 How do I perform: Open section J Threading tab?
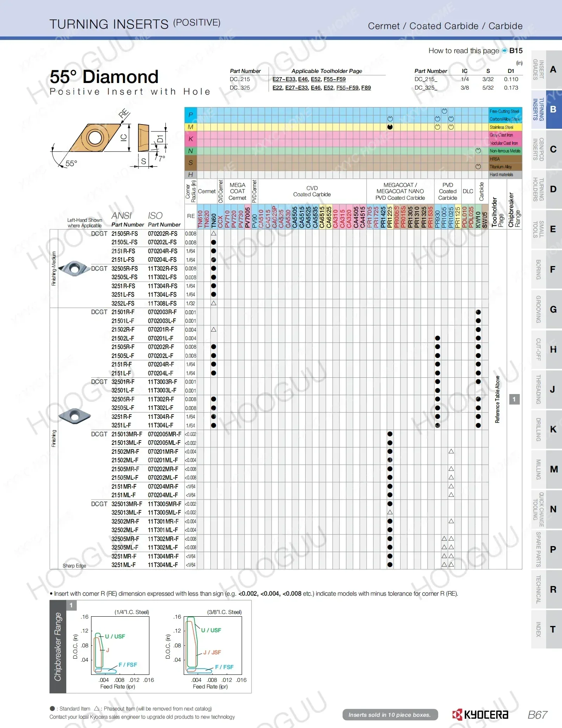point(546,389)
